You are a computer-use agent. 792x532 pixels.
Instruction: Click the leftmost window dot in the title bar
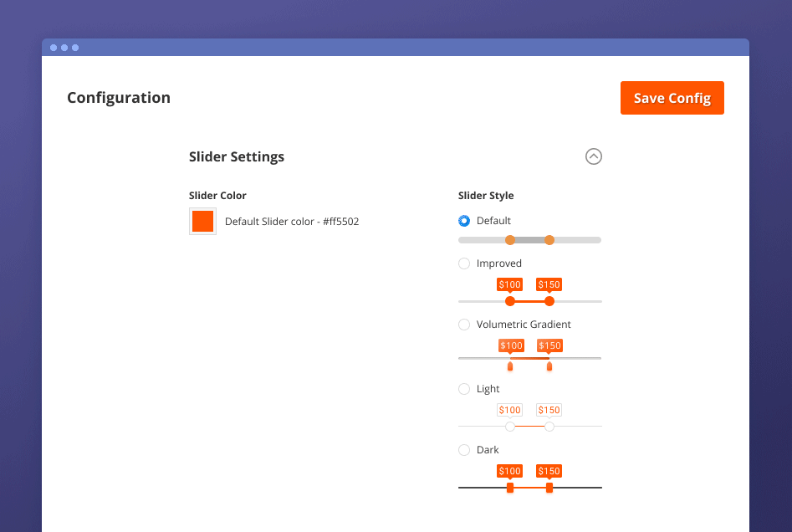[x=53, y=48]
